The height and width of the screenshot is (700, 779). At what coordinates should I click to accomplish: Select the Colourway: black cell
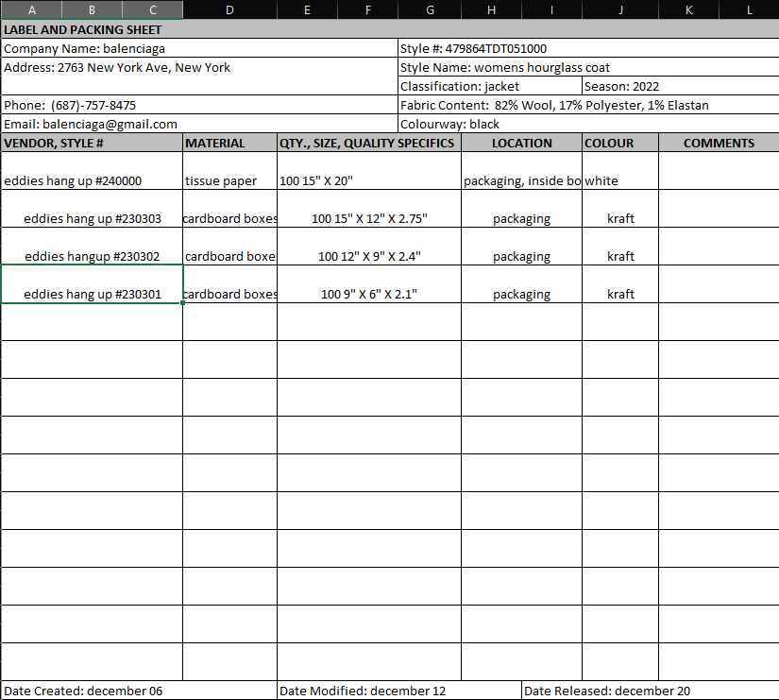coord(588,124)
